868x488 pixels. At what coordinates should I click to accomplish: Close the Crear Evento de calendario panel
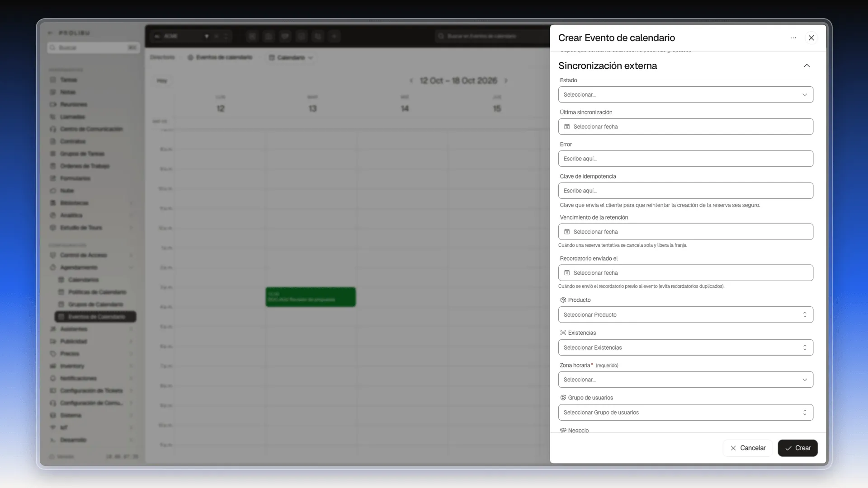[x=811, y=38]
